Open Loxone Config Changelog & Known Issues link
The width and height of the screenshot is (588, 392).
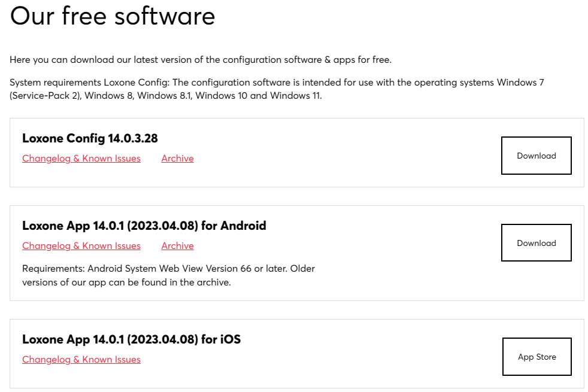[x=81, y=159]
